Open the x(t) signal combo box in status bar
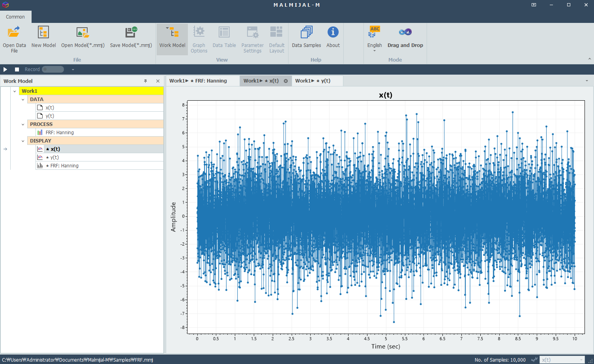Screen dimensions: 594x364 tap(562, 360)
